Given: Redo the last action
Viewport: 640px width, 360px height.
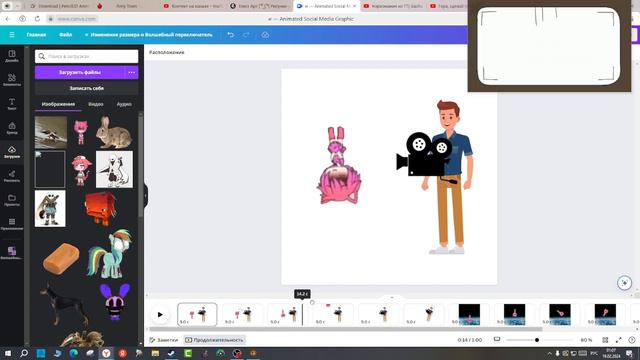Looking at the screenshot, I should 246,35.
